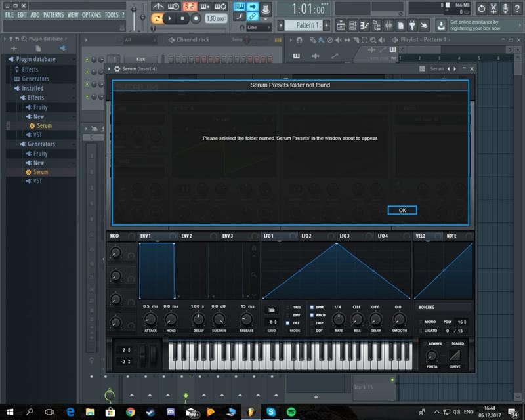
Task: Select Serum under Effects New
Action: [x=44, y=125]
